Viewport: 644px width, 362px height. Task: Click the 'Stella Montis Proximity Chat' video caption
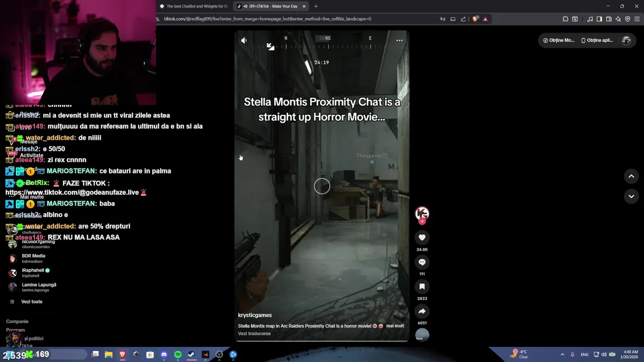322,109
